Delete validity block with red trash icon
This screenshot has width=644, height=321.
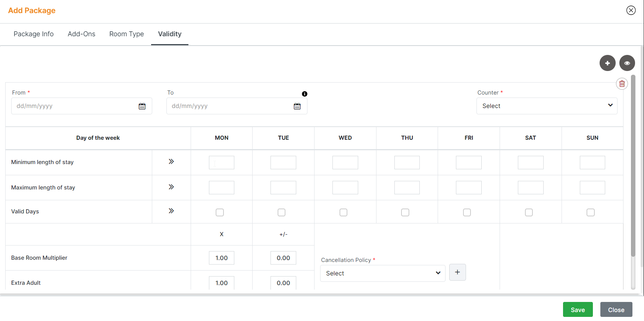click(x=622, y=84)
